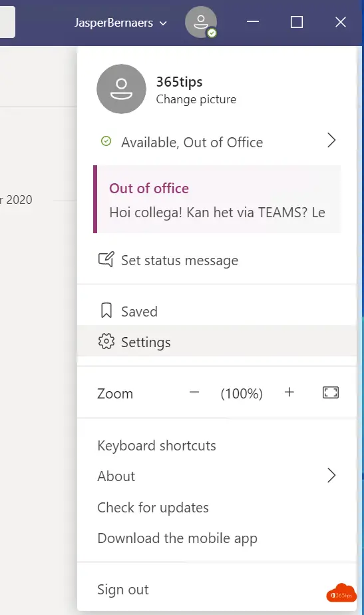Click the Settings gear icon

point(106,342)
